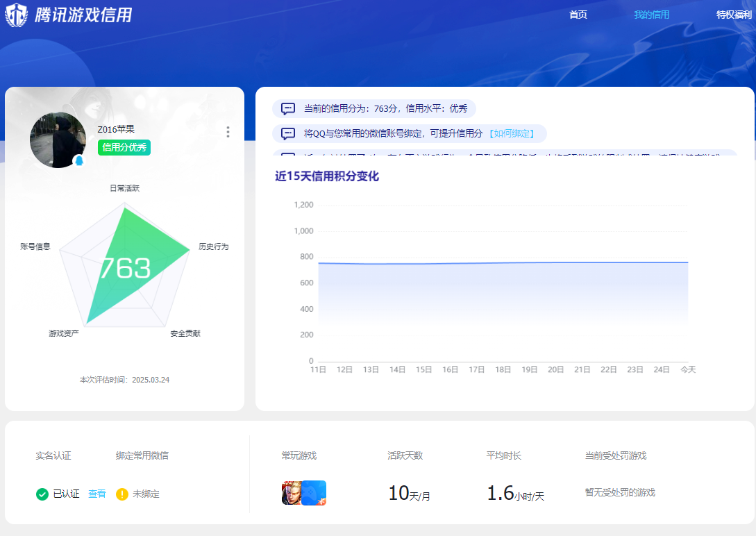Click the 今天 point on the chart axis
This screenshot has width=756, height=536.
(688, 369)
